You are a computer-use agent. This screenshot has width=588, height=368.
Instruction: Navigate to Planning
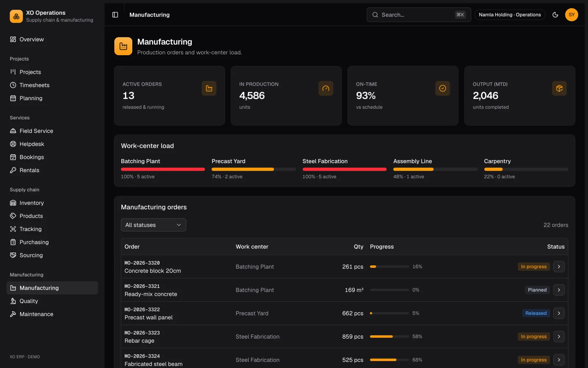[x=52, y=98]
